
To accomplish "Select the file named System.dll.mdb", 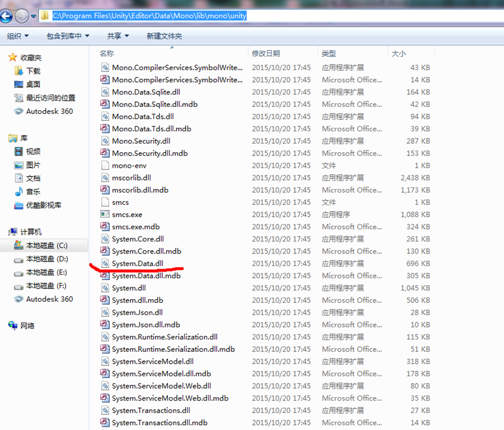I will 137,300.
